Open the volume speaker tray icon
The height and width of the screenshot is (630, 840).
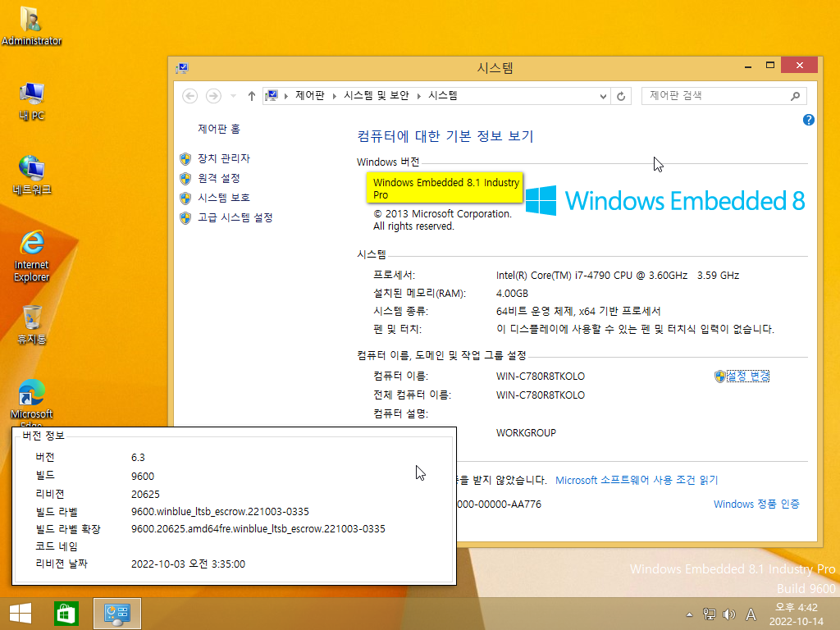click(x=729, y=614)
